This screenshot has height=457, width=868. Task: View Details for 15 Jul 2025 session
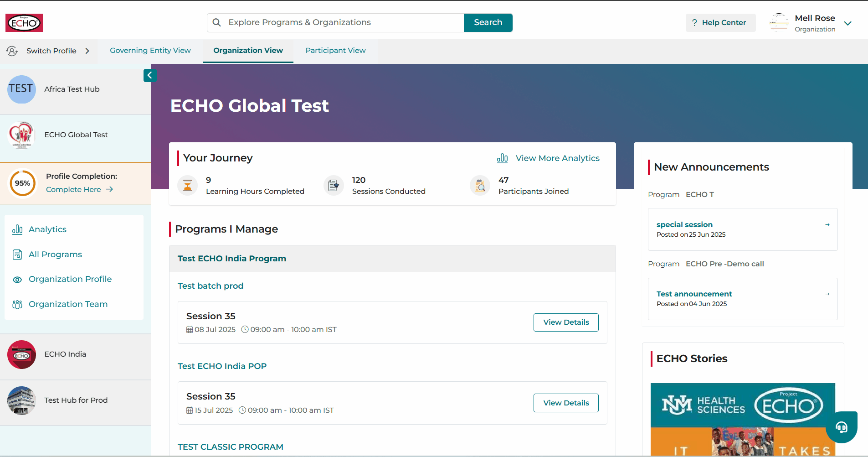[x=566, y=403]
